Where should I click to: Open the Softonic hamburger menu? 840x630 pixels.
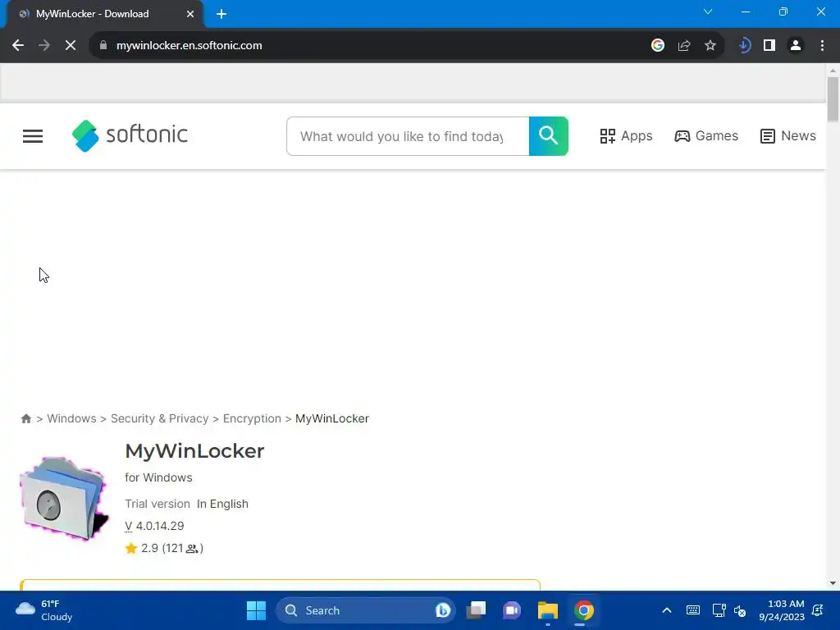pos(33,136)
